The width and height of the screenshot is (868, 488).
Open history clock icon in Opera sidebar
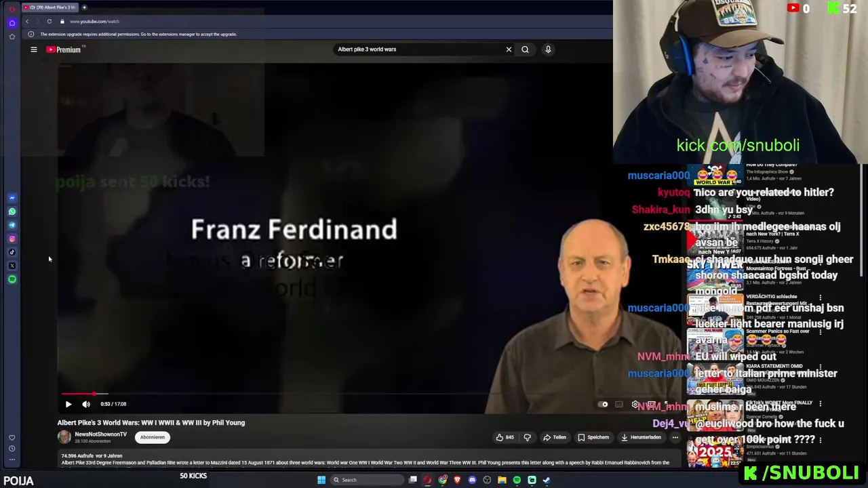point(12,449)
